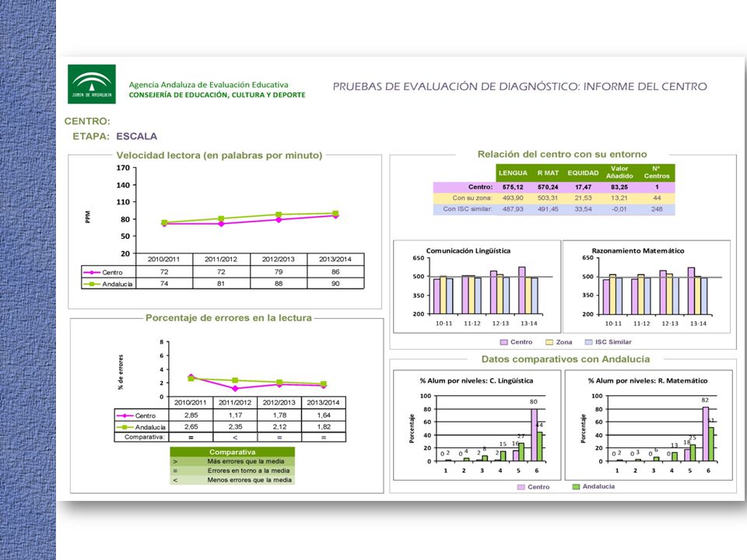Select the 1,78 error percentage cell
The height and width of the screenshot is (560, 747).
tap(279, 415)
